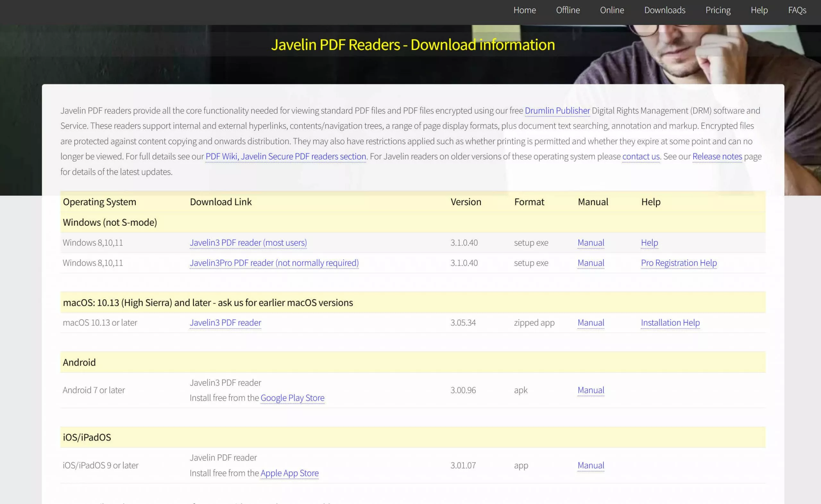
Task: Select version 3.05.34 in the macOS row
Action: tap(463, 323)
